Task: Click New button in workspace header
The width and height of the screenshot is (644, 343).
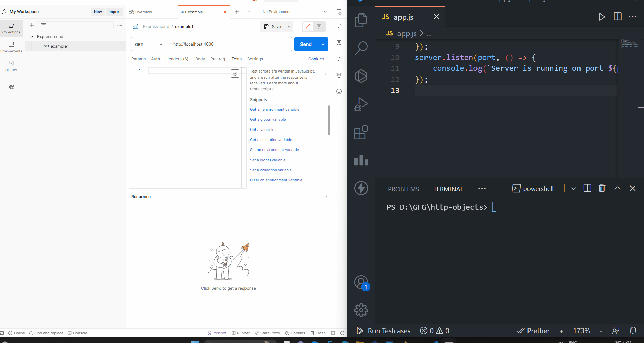Action: tap(98, 12)
